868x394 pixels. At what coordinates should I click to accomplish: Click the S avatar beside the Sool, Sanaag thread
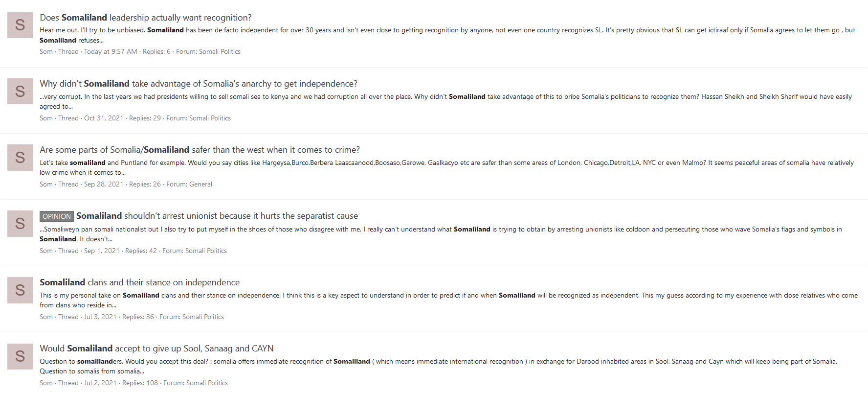(20, 356)
